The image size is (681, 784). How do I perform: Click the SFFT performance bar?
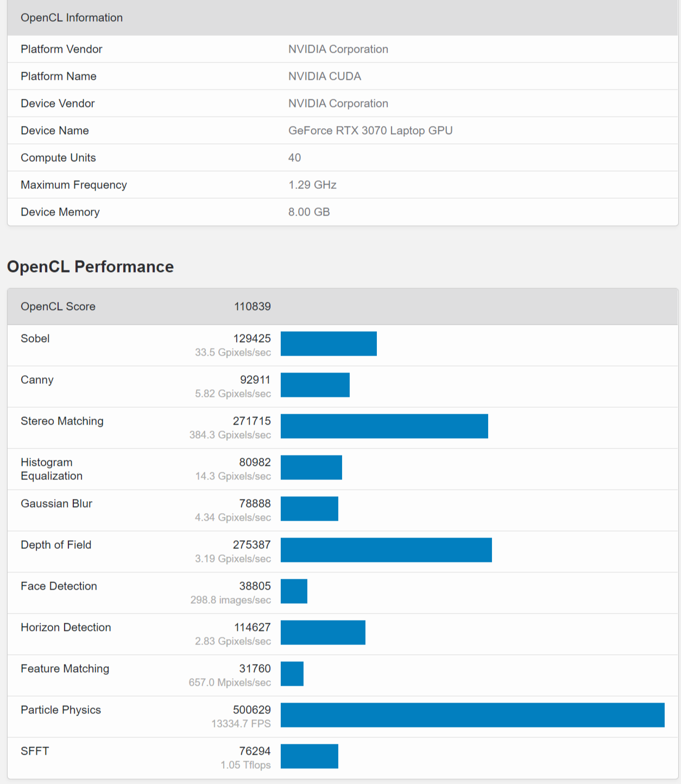pyautogui.click(x=310, y=756)
